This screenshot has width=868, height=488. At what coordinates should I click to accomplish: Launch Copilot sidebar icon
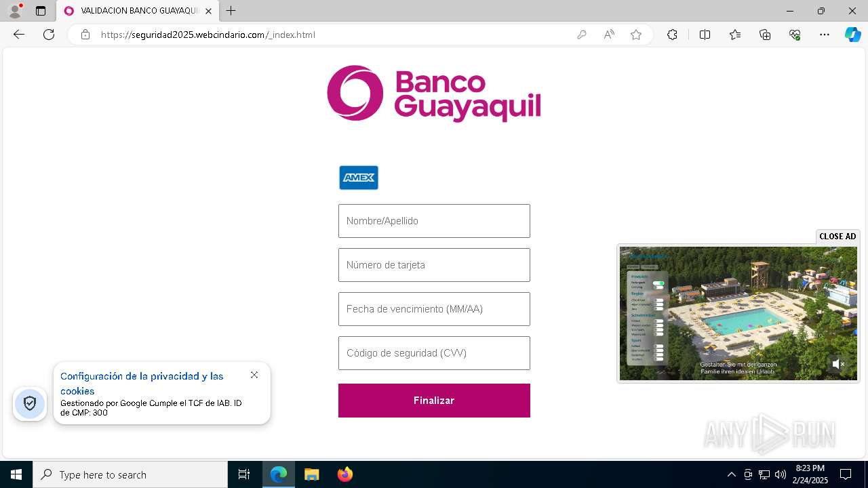[852, 35]
